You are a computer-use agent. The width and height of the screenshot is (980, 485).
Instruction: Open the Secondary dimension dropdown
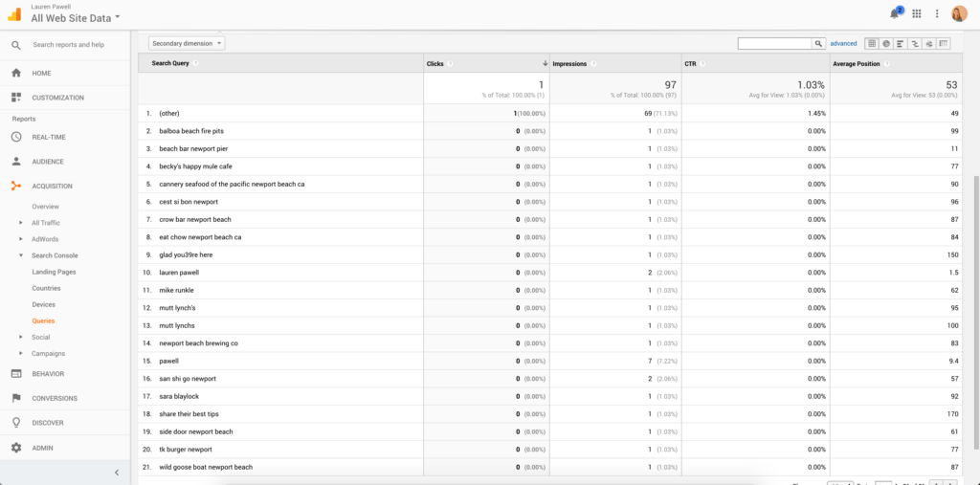click(x=187, y=43)
